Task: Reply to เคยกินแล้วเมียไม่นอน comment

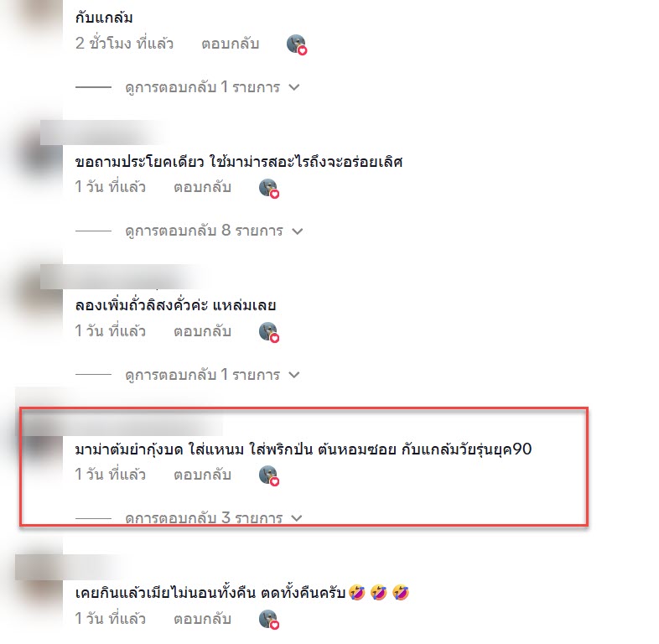Action: click(x=202, y=619)
